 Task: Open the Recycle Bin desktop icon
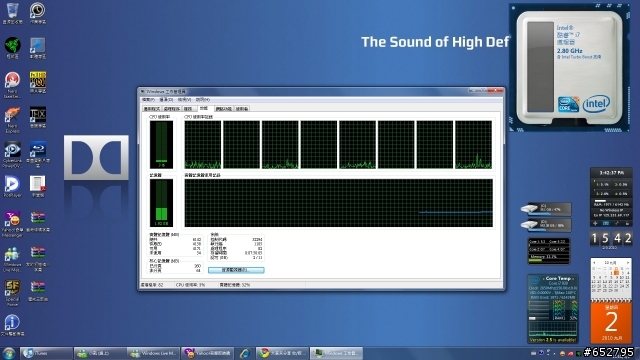12,12
